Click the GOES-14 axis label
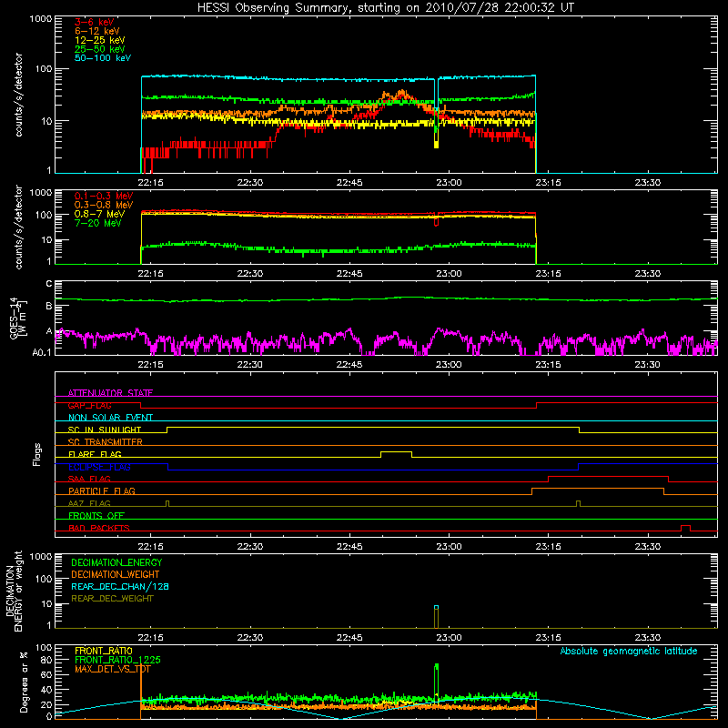The image size is (728, 728). [x=17, y=318]
